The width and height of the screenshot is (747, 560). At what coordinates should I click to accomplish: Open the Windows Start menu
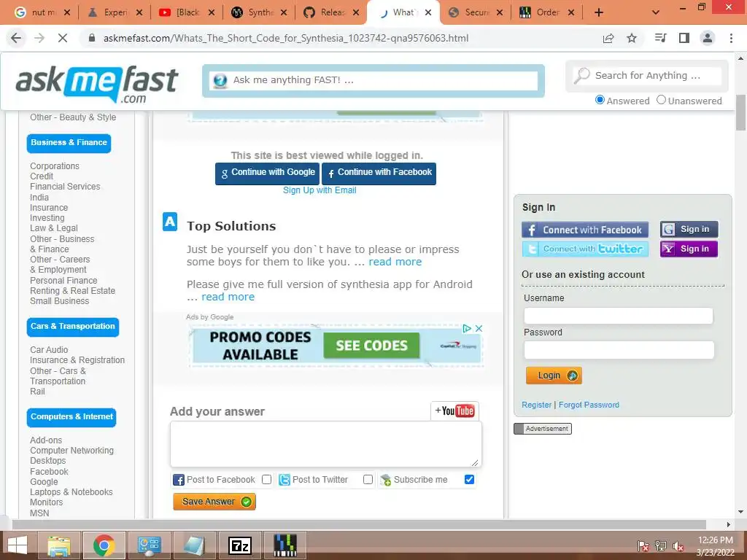(x=18, y=545)
